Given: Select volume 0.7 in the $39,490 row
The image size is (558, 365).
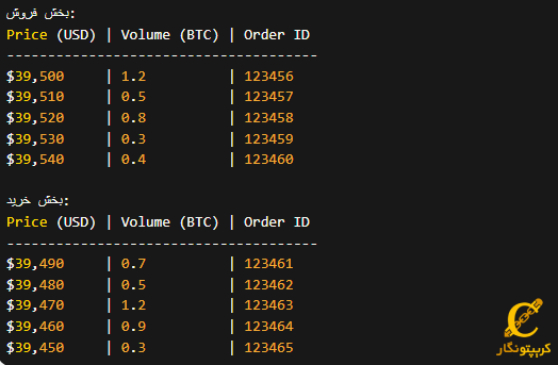Looking at the screenshot, I should click(x=133, y=264).
